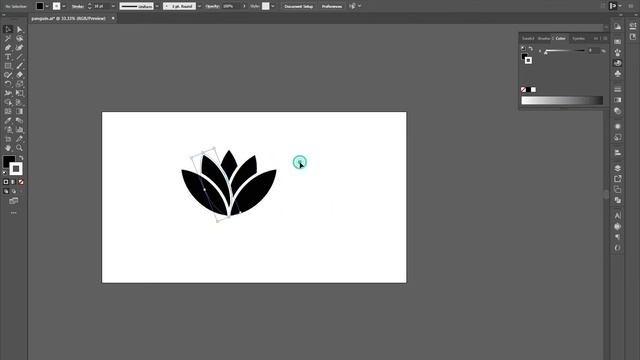Switch to the Color panel tab
640x360 pixels.
[x=560, y=38]
